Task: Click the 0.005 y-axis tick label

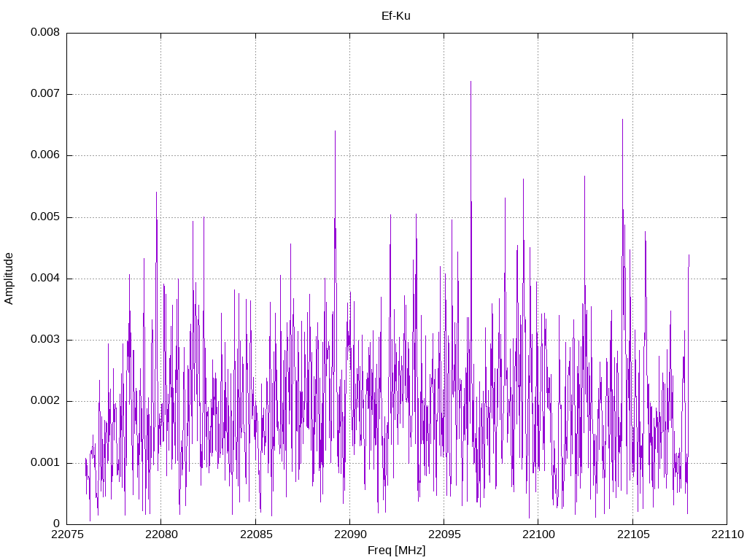Action: coord(44,217)
